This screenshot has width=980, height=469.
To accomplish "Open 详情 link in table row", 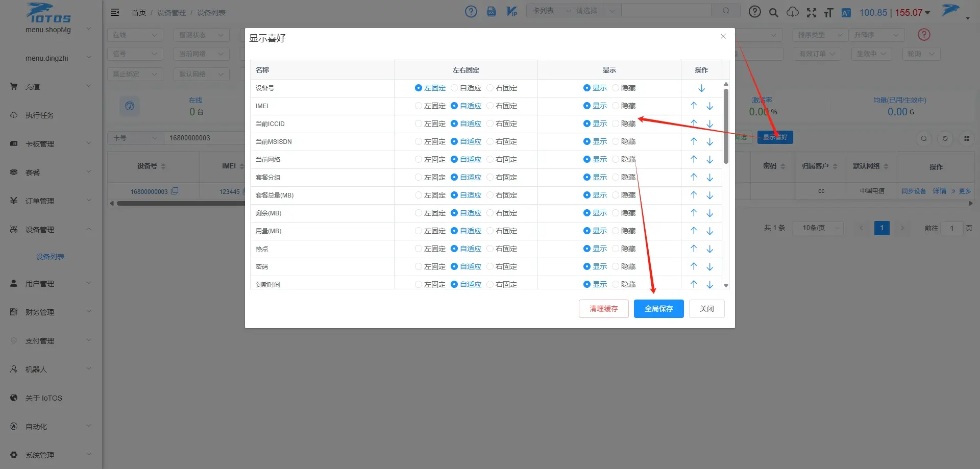I will pyautogui.click(x=939, y=191).
